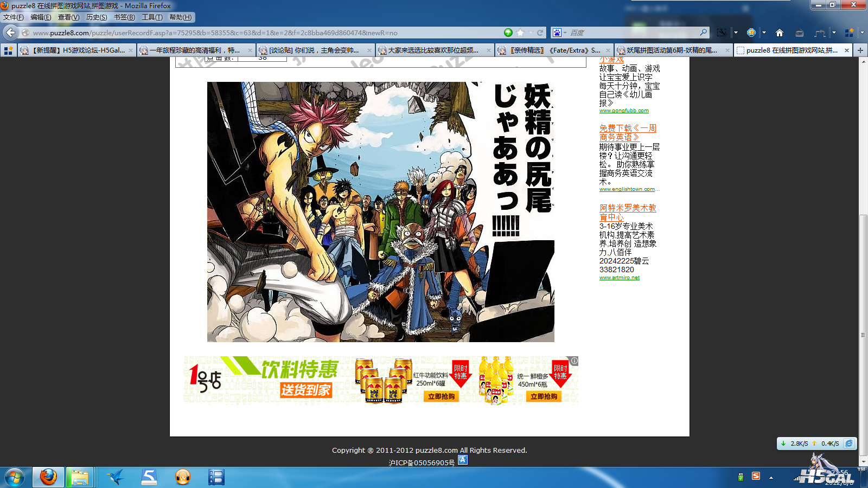Image resolution: width=868 pixels, height=488 pixels.
Task: Click the screenshot capture tool icon
Action: 721,33
